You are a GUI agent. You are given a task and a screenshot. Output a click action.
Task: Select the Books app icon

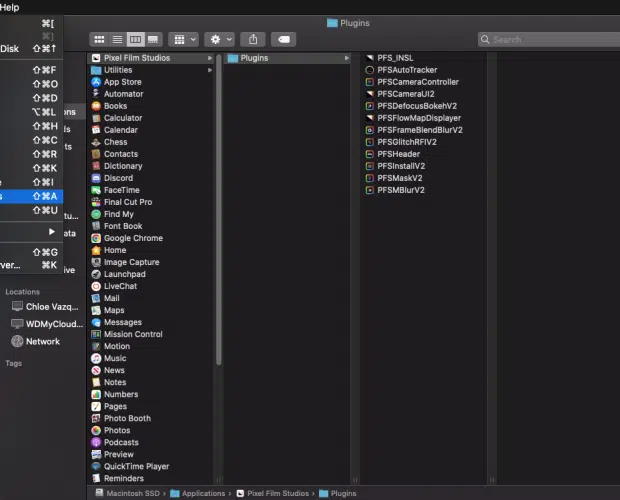pyautogui.click(x=96, y=106)
